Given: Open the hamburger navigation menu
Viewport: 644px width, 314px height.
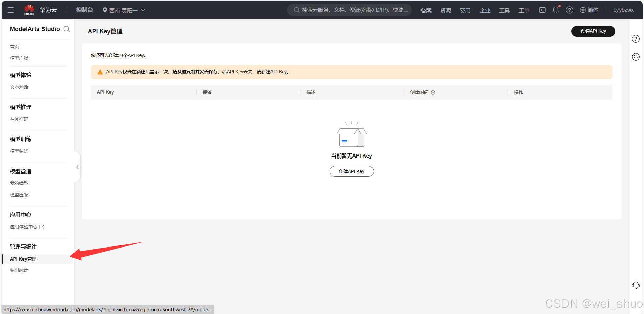Looking at the screenshot, I should click(x=11, y=10).
